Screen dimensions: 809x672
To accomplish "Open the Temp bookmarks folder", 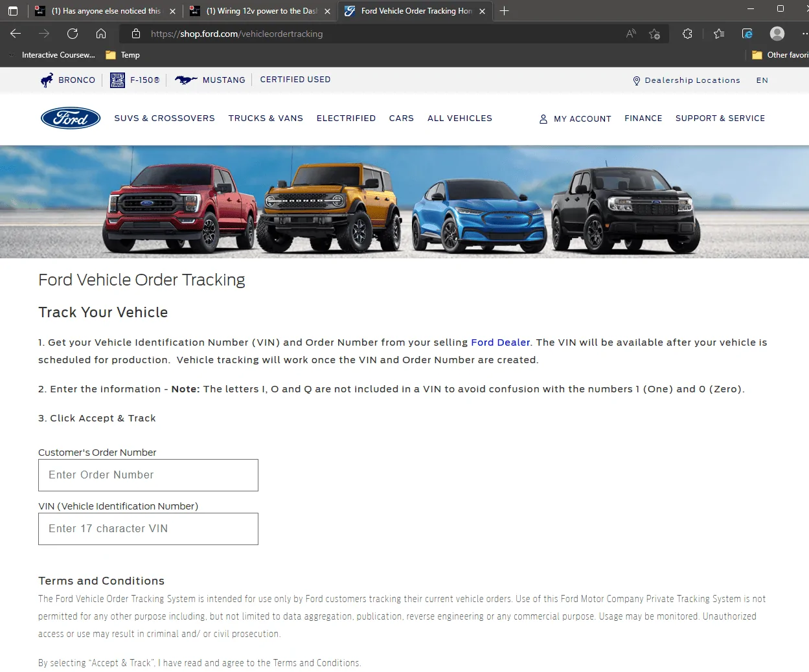I will pos(123,55).
